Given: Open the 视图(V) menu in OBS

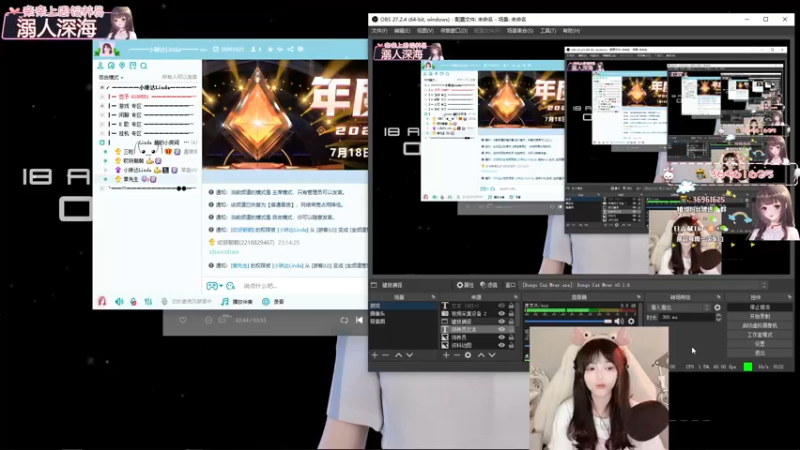Looking at the screenshot, I should click(425, 31).
